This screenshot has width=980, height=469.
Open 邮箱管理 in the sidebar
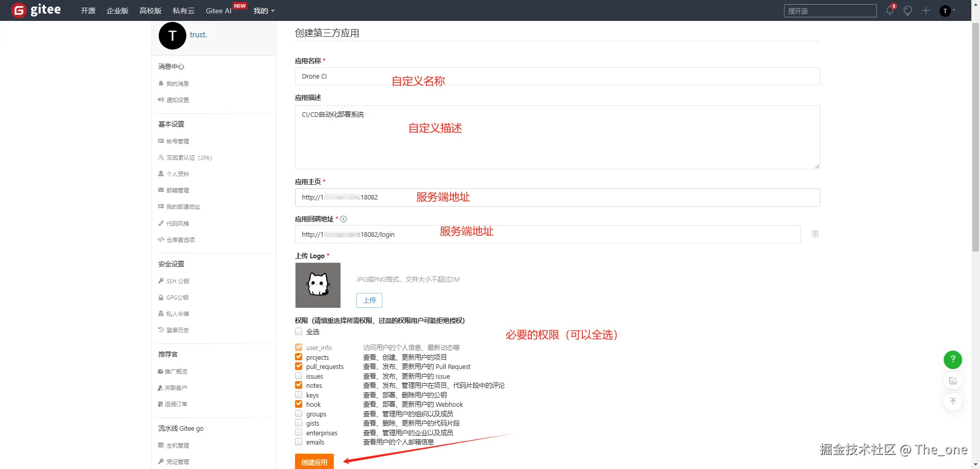[174, 190]
